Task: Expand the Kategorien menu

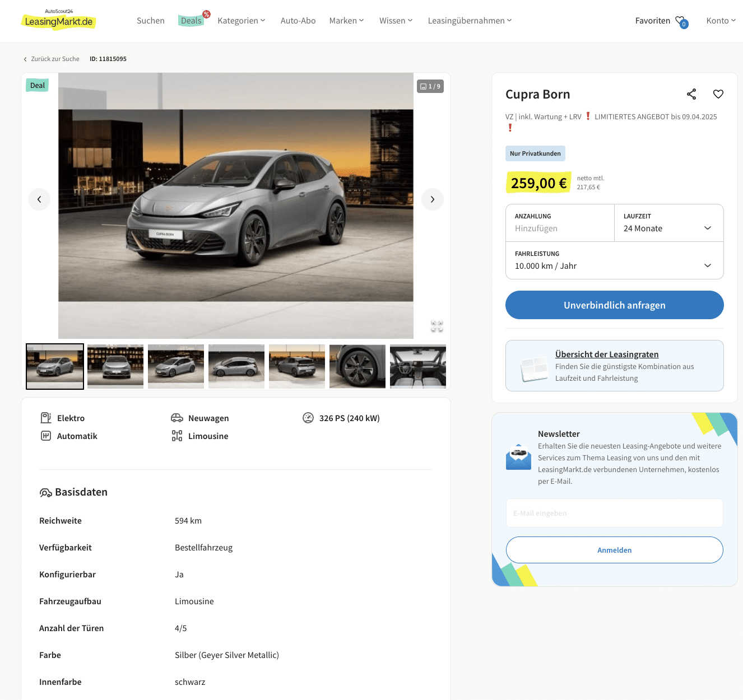Action: [x=242, y=21]
